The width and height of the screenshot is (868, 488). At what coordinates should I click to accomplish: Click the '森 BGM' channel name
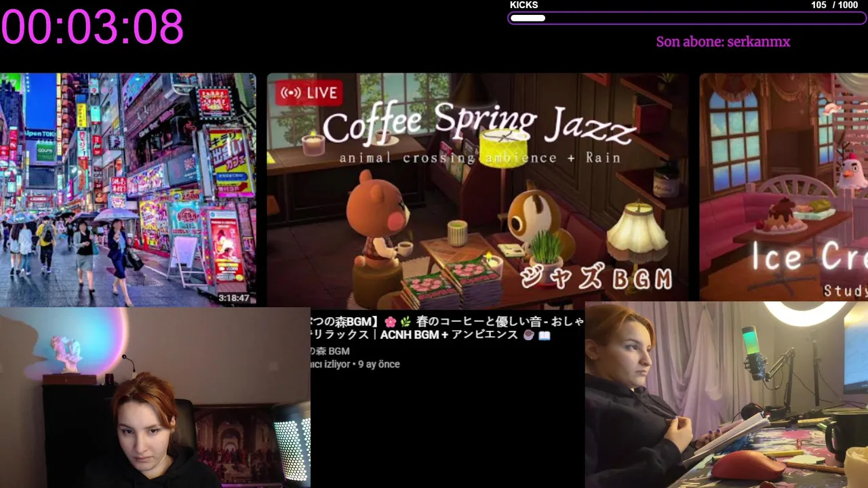click(330, 351)
